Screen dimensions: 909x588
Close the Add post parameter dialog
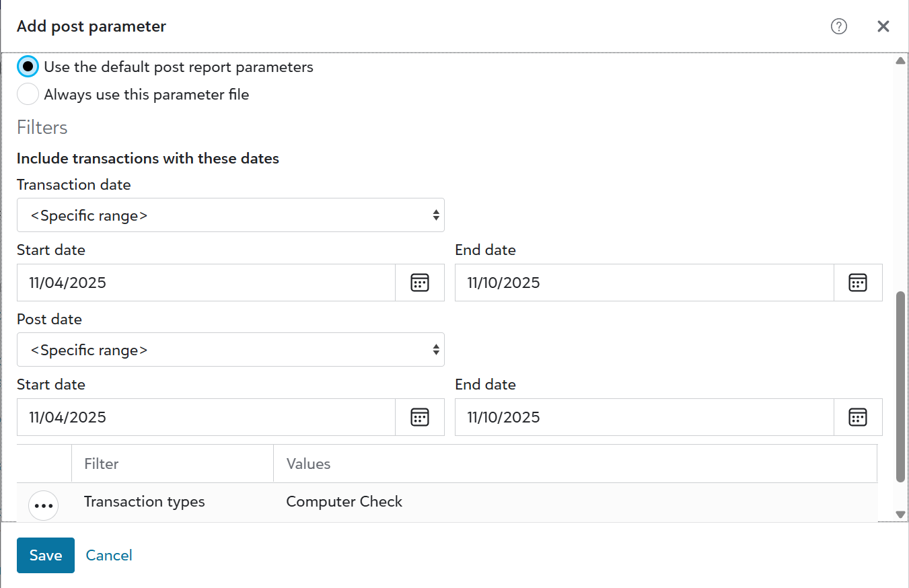[883, 26]
